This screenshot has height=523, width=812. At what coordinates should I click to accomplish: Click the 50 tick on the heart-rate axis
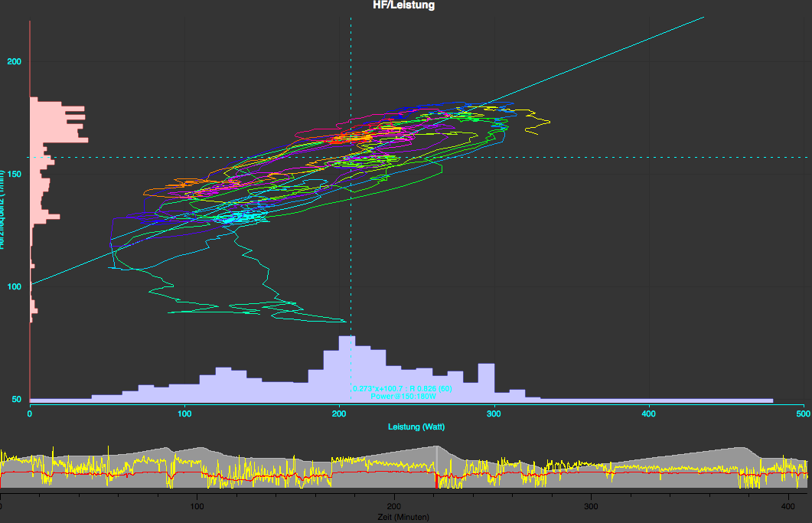(x=17, y=399)
